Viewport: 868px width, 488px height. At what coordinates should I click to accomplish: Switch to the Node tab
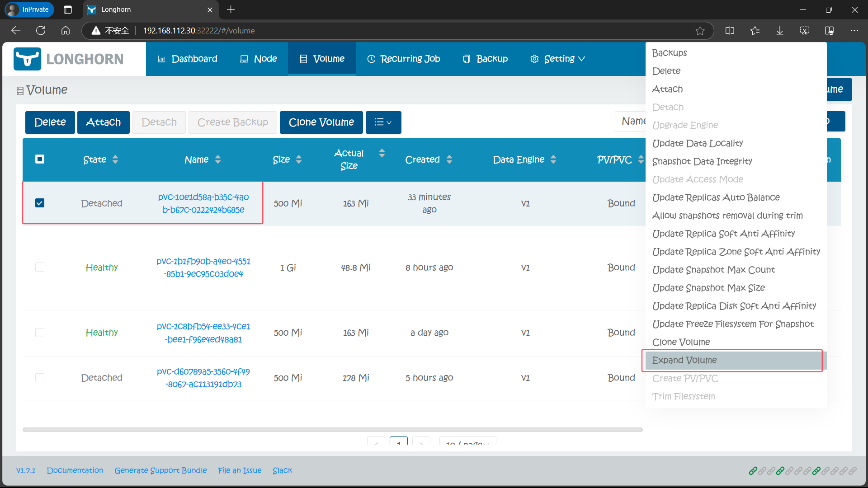(258, 59)
